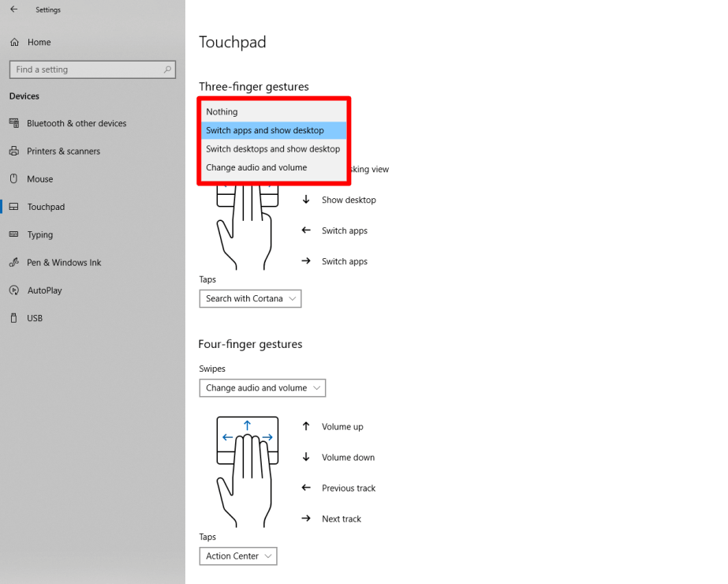
Task: Click the right arrow beside Next track
Action: click(306, 518)
